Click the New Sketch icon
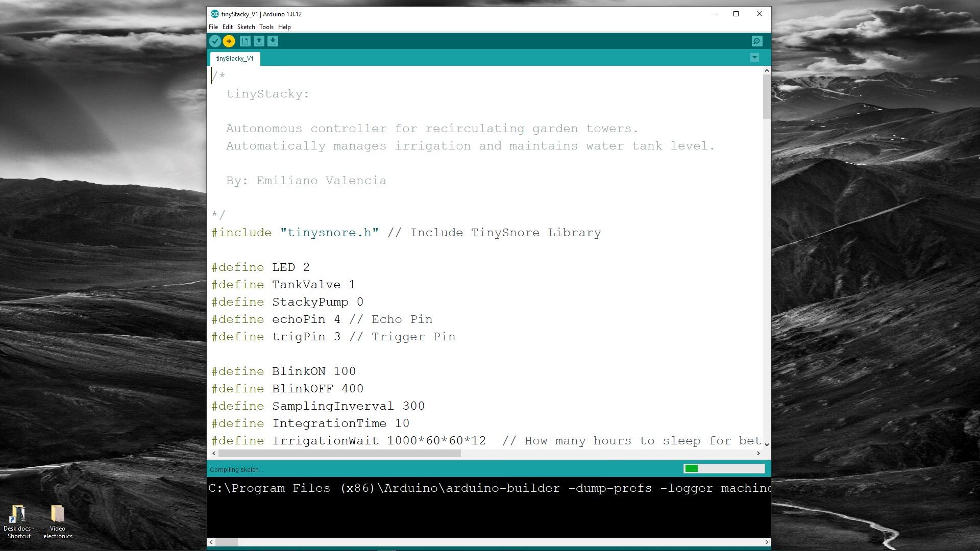This screenshot has width=980, height=551. pyautogui.click(x=244, y=41)
